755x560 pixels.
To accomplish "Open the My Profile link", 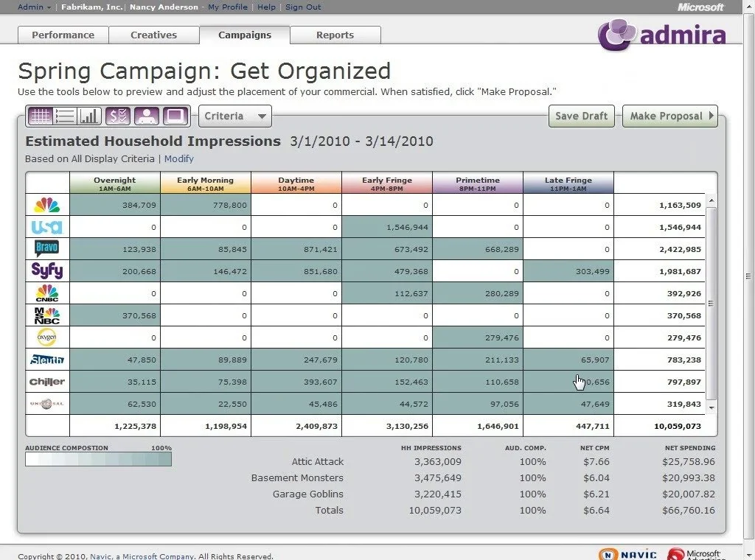I will pyautogui.click(x=228, y=7).
